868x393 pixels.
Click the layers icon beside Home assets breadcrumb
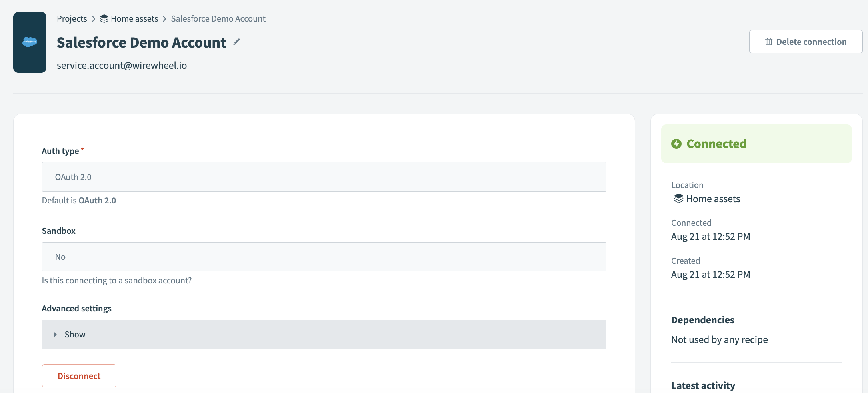pyautogui.click(x=104, y=19)
